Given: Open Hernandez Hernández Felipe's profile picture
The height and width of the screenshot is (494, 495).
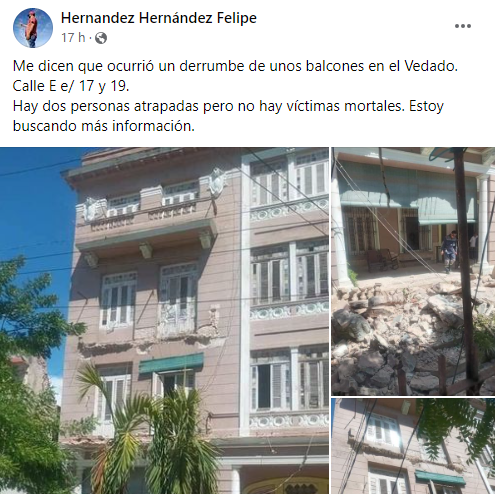Looking at the screenshot, I should [x=33, y=28].
